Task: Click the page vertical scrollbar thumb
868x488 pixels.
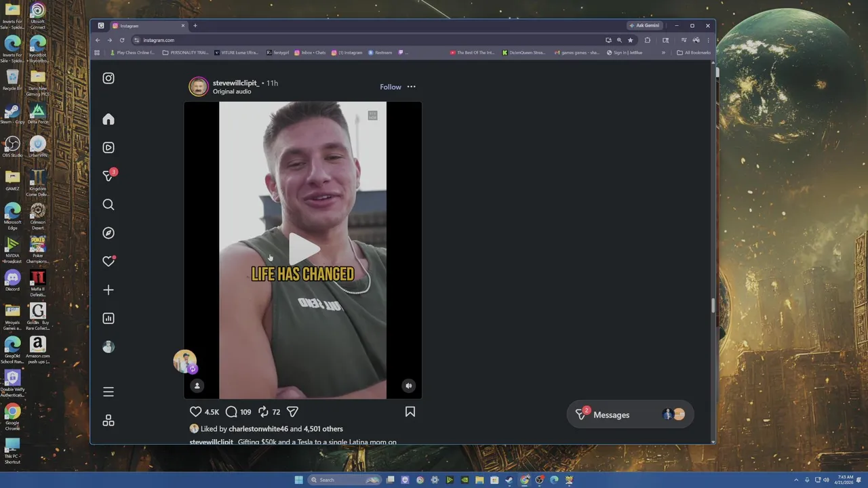Action: [713, 306]
